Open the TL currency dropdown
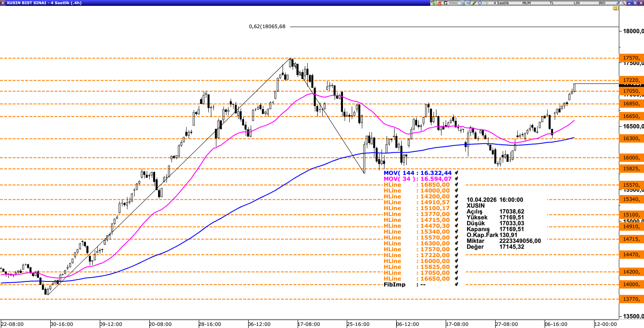The height and width of the screenshot is (328, 644). coord(552,3)
